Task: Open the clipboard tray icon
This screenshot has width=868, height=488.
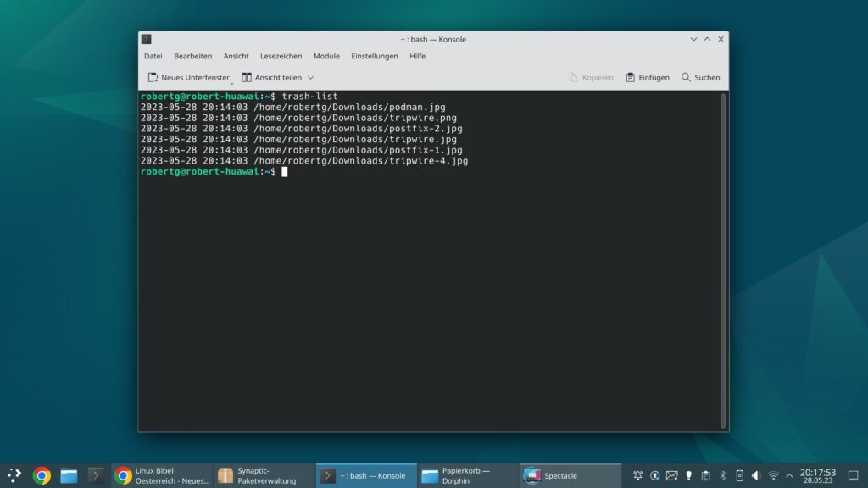Action: (x=706, y=475)
